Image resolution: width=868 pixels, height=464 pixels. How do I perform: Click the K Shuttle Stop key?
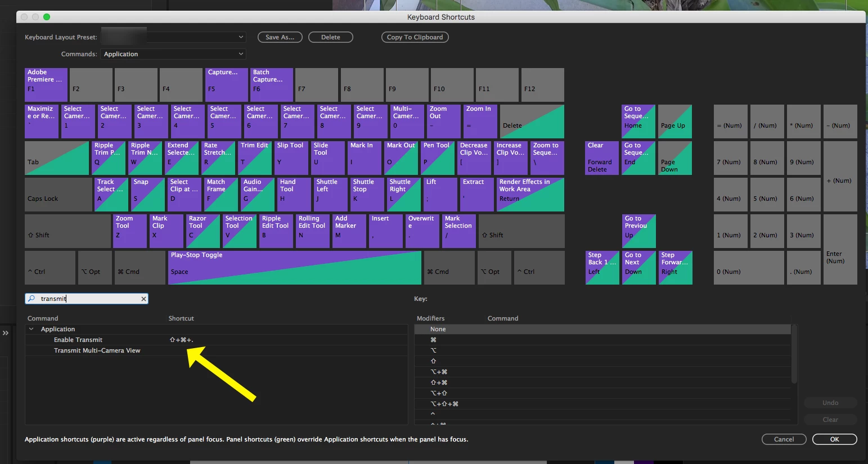click(x=367, y=194)
